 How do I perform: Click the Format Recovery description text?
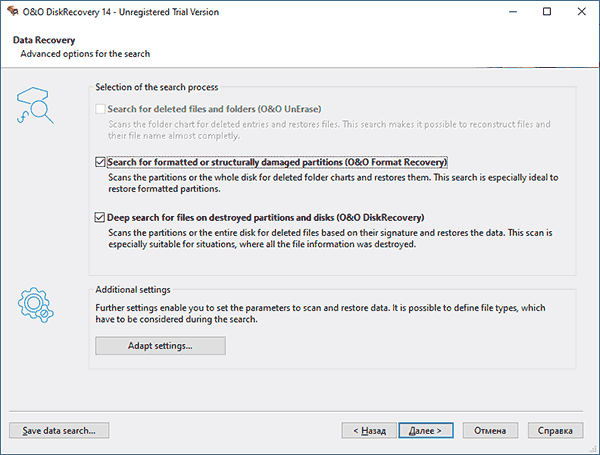point(330,182)
